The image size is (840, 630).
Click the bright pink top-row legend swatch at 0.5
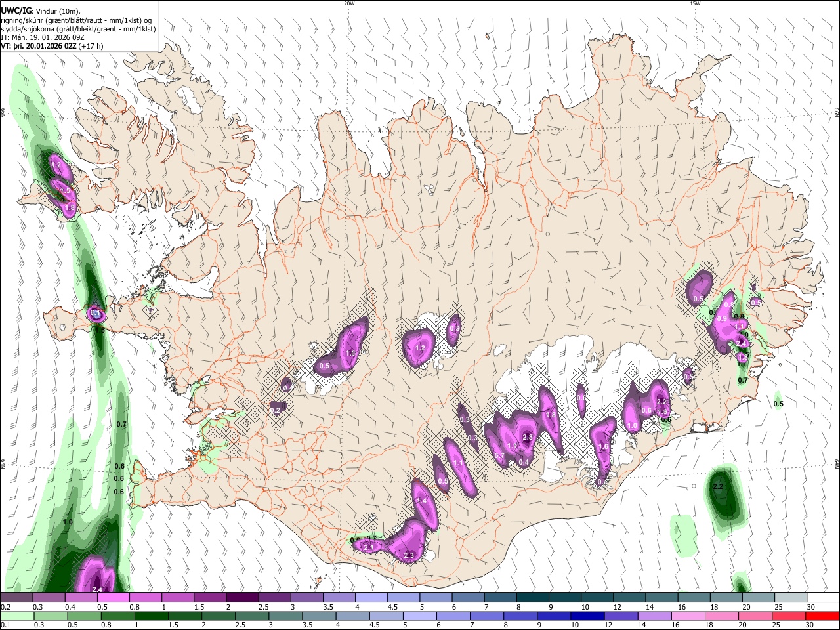114,597
